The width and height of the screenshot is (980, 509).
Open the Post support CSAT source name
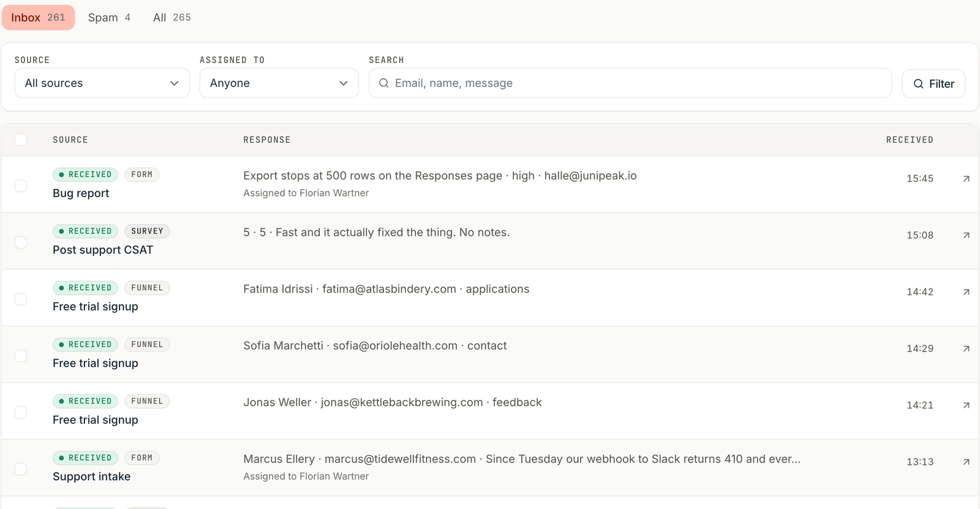[x=103, y=250]
